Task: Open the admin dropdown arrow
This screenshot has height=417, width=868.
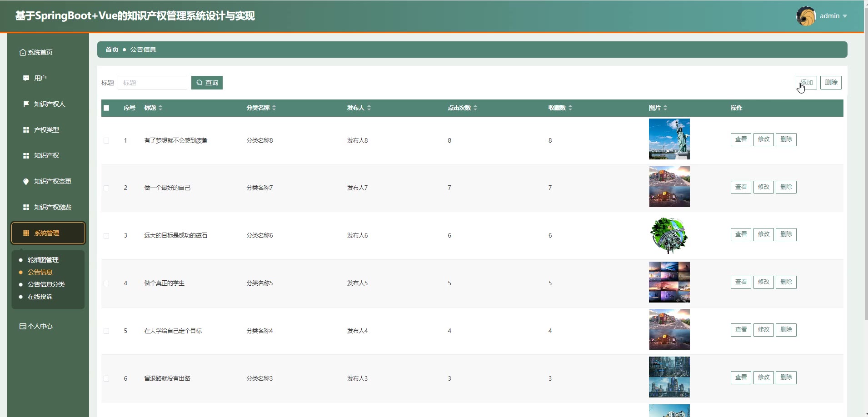Action: 845,16
